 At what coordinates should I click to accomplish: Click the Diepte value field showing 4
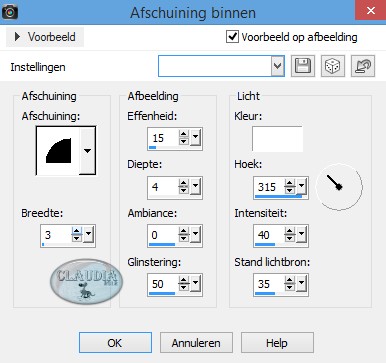click(x=163, y=186)
